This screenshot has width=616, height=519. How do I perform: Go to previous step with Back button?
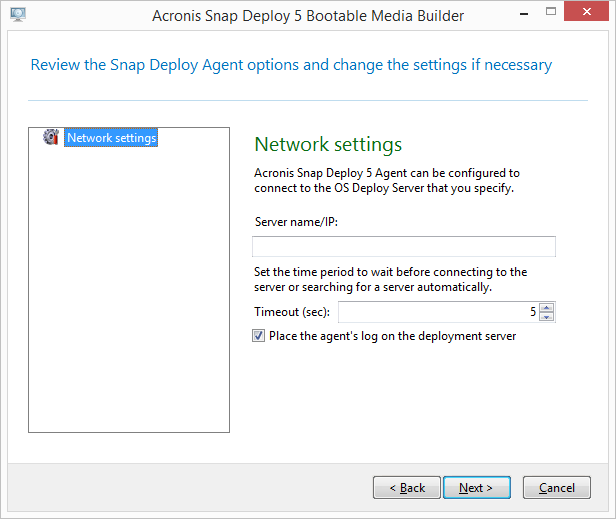tap(407, 488)
